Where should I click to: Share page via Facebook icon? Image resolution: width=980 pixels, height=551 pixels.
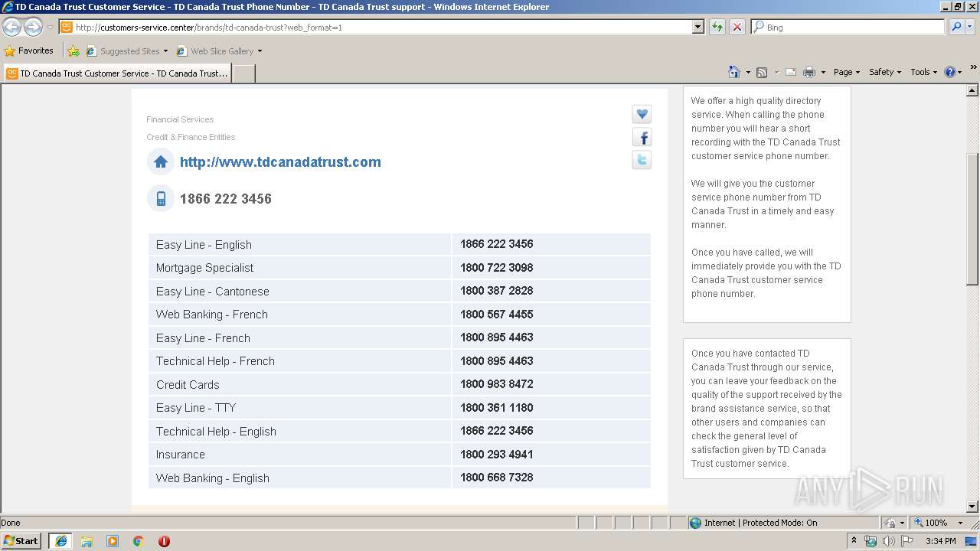642,137
